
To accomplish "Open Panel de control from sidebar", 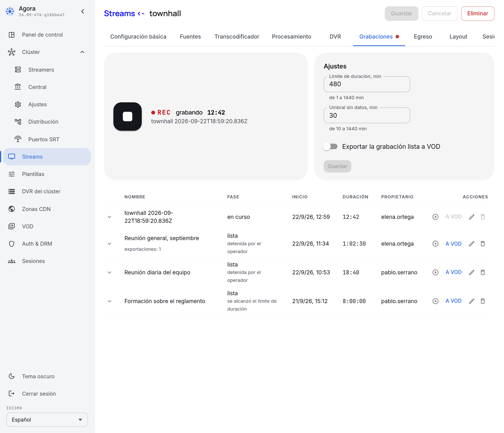I will (x=47, y=35).
